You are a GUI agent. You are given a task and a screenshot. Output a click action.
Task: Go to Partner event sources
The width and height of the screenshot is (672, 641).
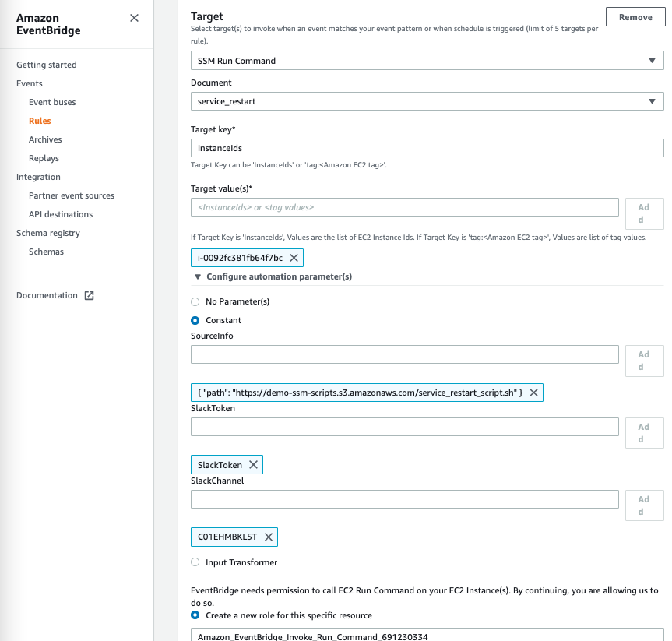72,195
